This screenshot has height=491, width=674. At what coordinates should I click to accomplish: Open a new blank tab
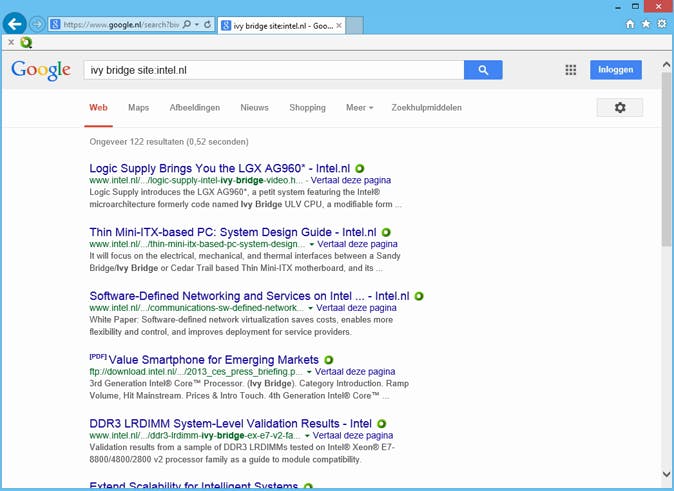click(x=355, y=26)
